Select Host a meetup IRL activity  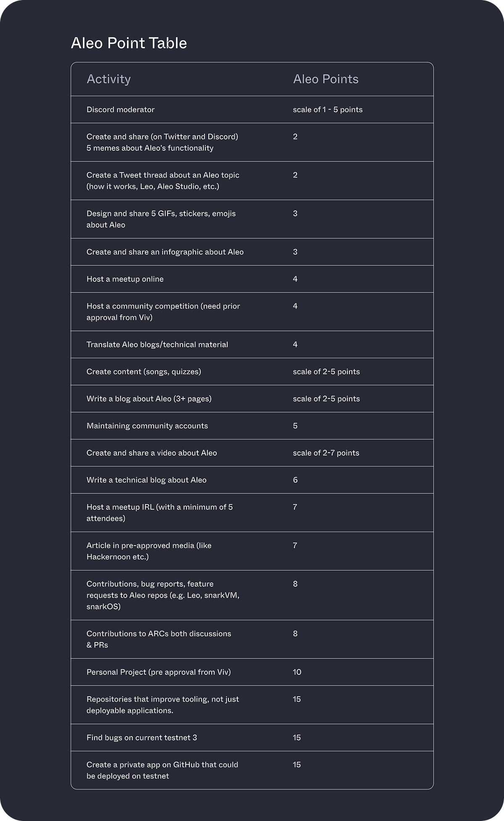tap(160, 513)
